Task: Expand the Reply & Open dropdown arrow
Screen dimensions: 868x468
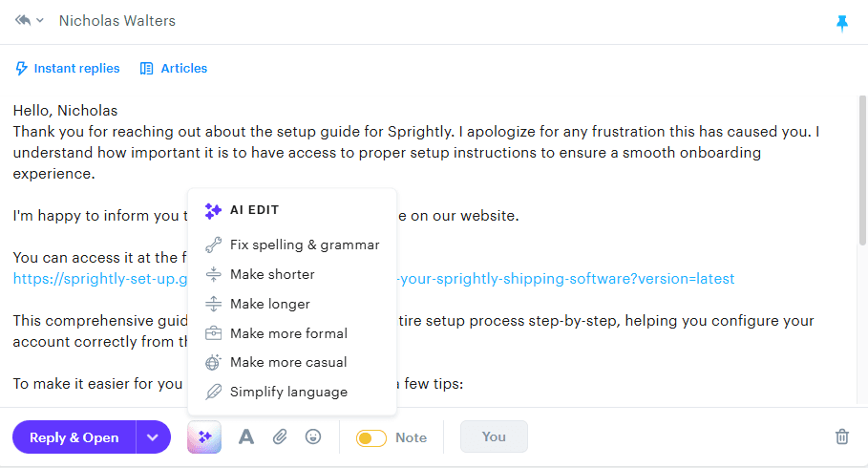Action: pos(153,437)
